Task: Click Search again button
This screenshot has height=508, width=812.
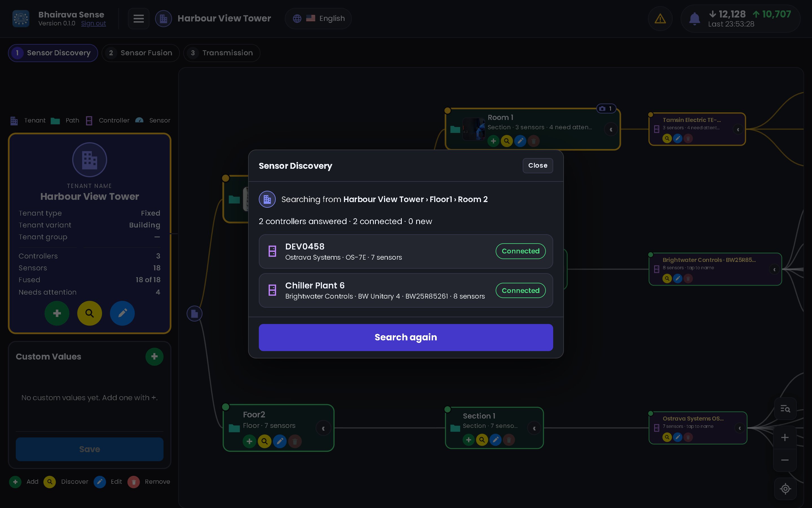Action: click(x=406, y=337)
